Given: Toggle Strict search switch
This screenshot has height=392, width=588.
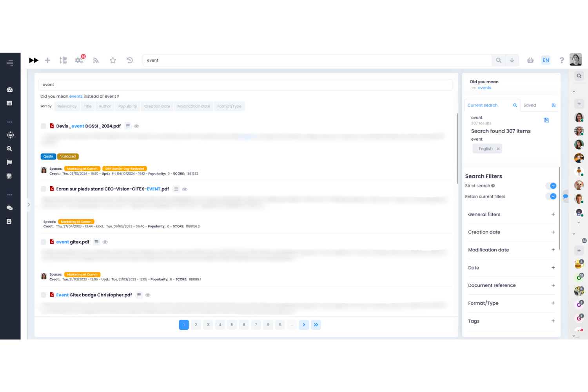Looking at the screenshot, I should 551,186.
